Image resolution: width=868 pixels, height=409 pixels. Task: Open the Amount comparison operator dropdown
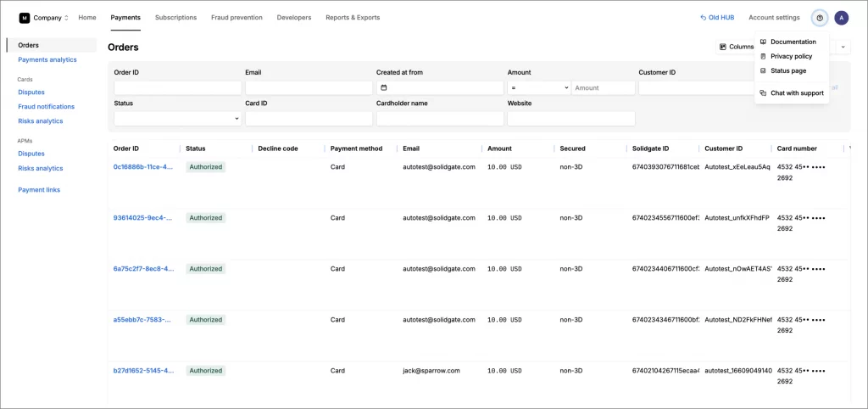click(x=539, y=87)
